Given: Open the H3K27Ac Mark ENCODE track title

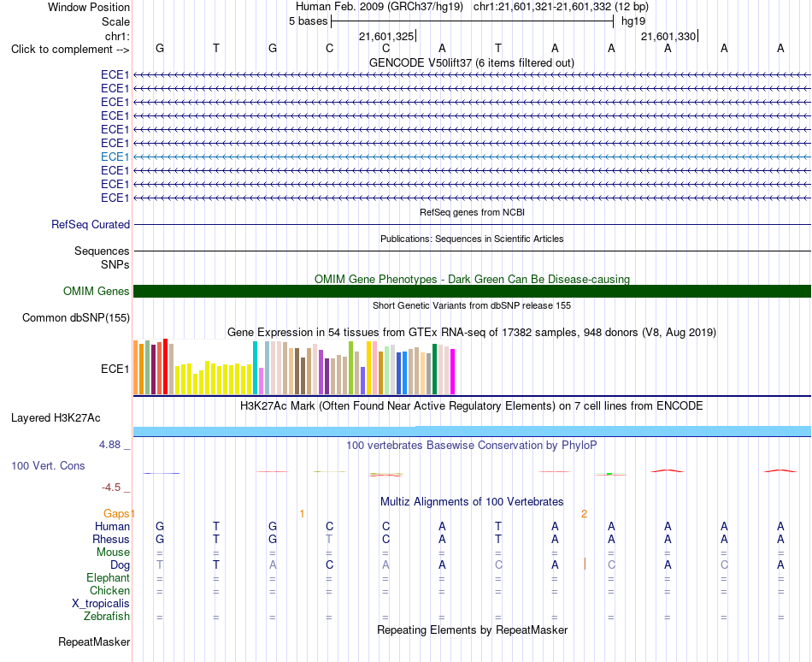Looking at the screenshot, I should [x=472, y=405].
